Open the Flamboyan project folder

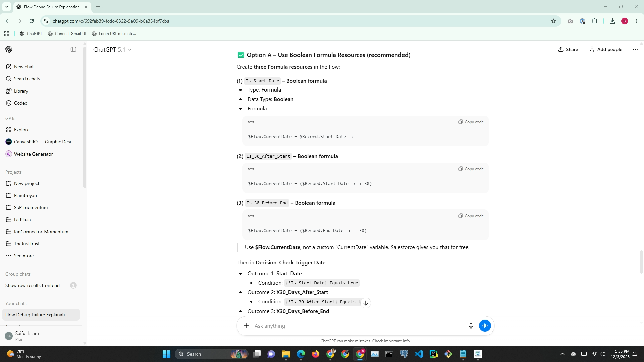(25, 195)
